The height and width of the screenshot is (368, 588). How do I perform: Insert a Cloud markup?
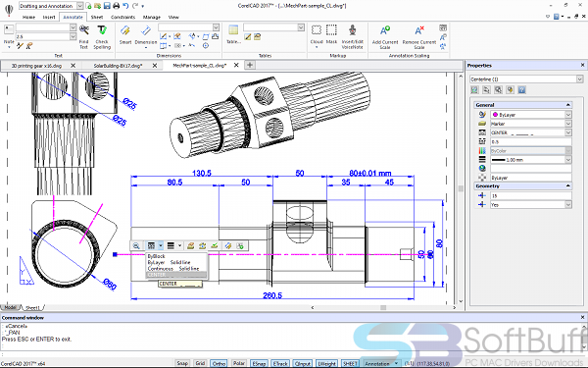pyautogui.click(x=317, y=36)
